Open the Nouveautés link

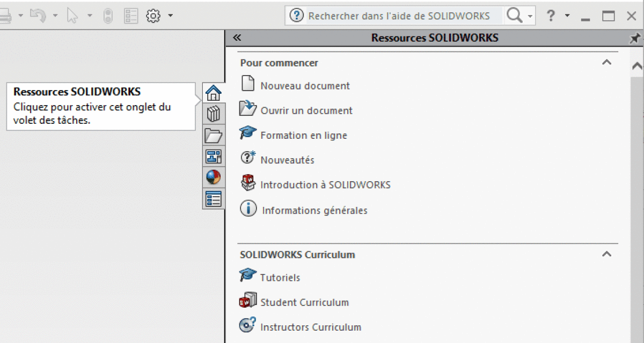[287, 160]
